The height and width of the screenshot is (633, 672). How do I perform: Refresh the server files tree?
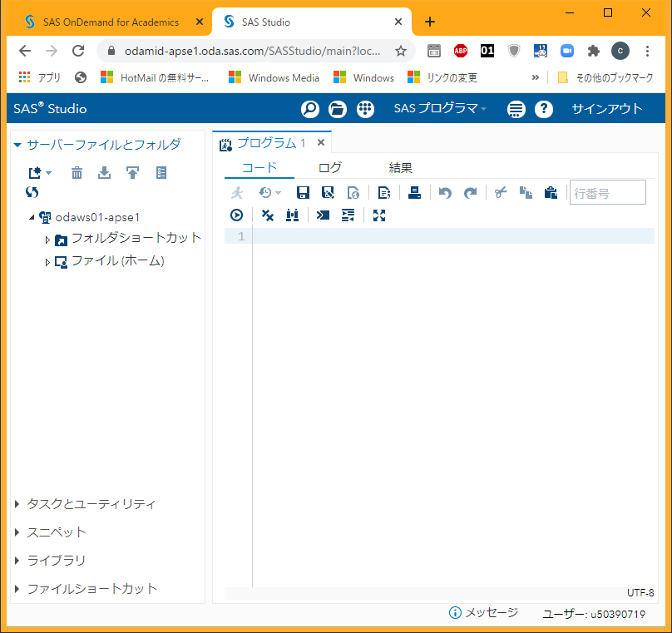point(32,192)
